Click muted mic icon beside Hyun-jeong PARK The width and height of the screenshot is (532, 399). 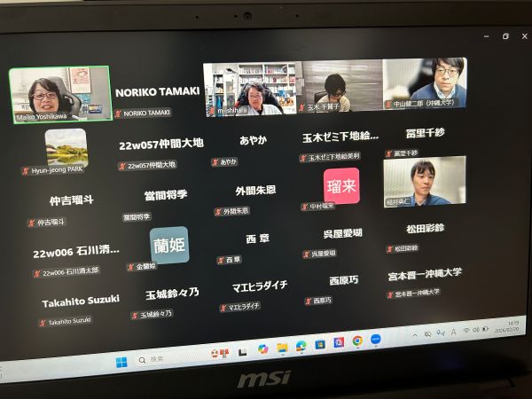pos(26,171)
